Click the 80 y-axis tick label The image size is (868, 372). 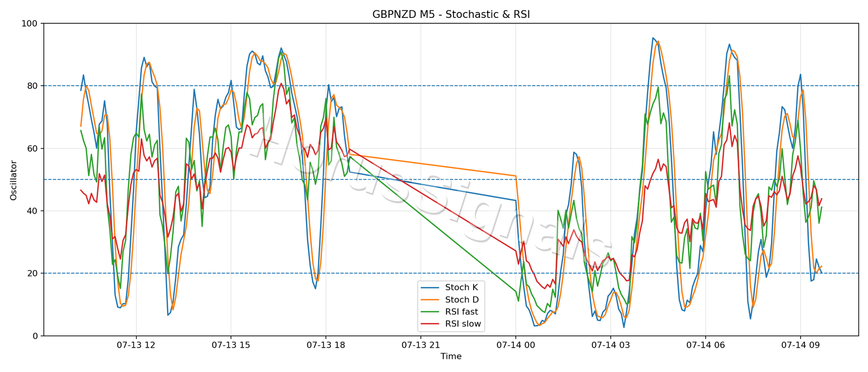(33, 86)
